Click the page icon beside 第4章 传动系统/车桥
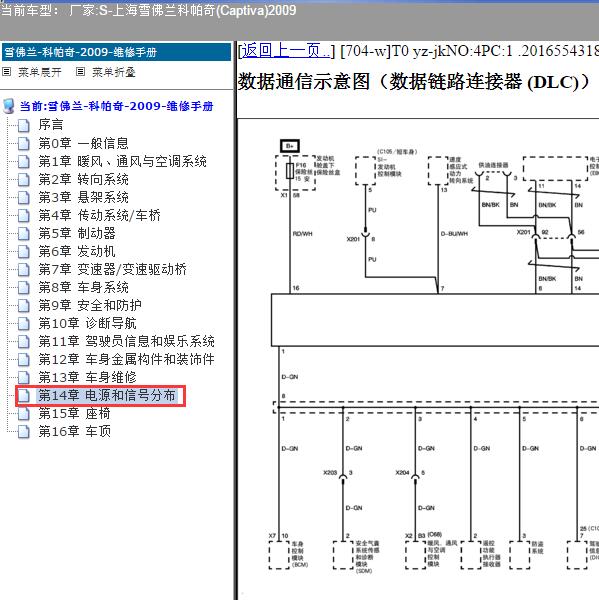This screenshot has width=599, height=600. [24, 215]
